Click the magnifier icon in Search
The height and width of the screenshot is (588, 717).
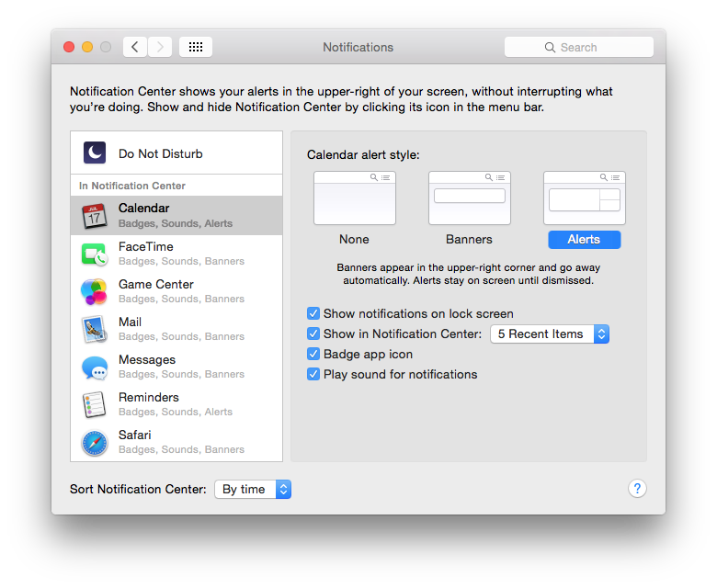click(x=550, y=47)
